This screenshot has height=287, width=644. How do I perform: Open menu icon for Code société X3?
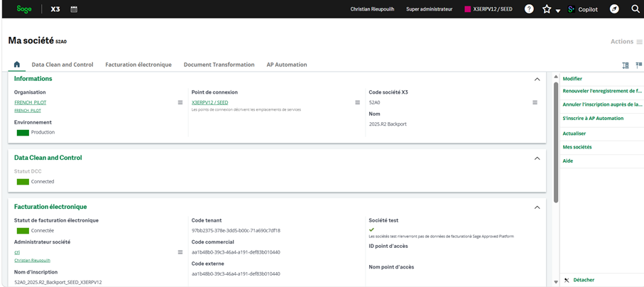pyautogui.click(x=535, y=102)
